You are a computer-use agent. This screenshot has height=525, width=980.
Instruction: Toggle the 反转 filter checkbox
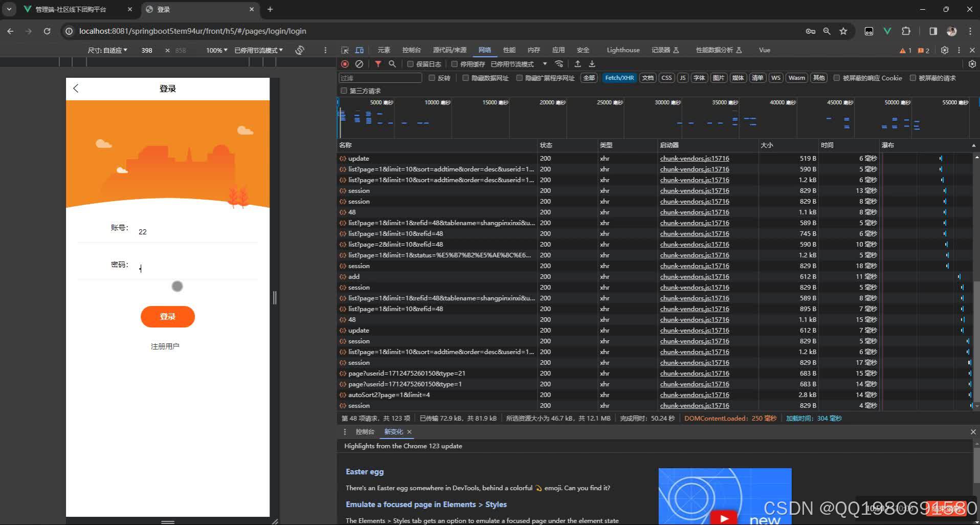[432, 78]
